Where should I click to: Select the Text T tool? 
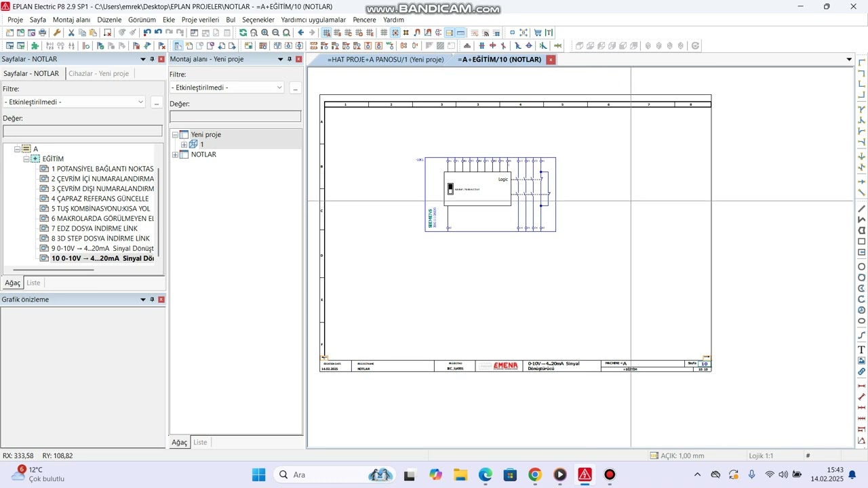pyautogui.click(x=862, y=349)
